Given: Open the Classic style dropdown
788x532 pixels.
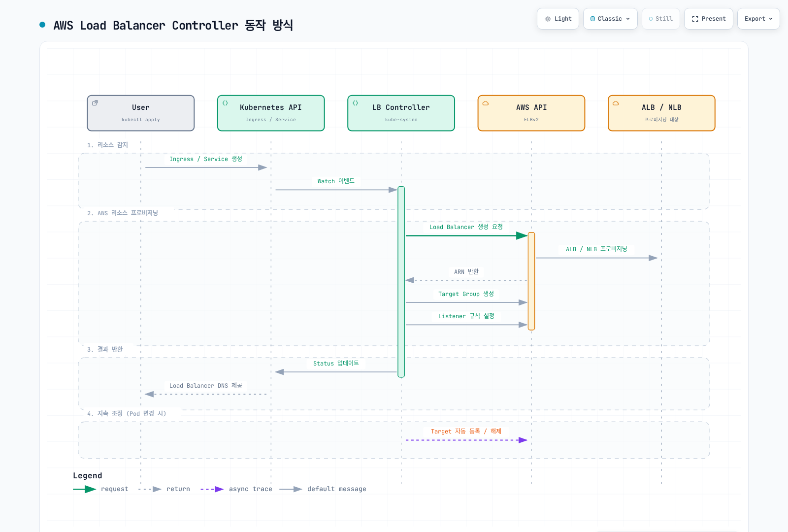Looking at the screenshot, I should point(610,19).
